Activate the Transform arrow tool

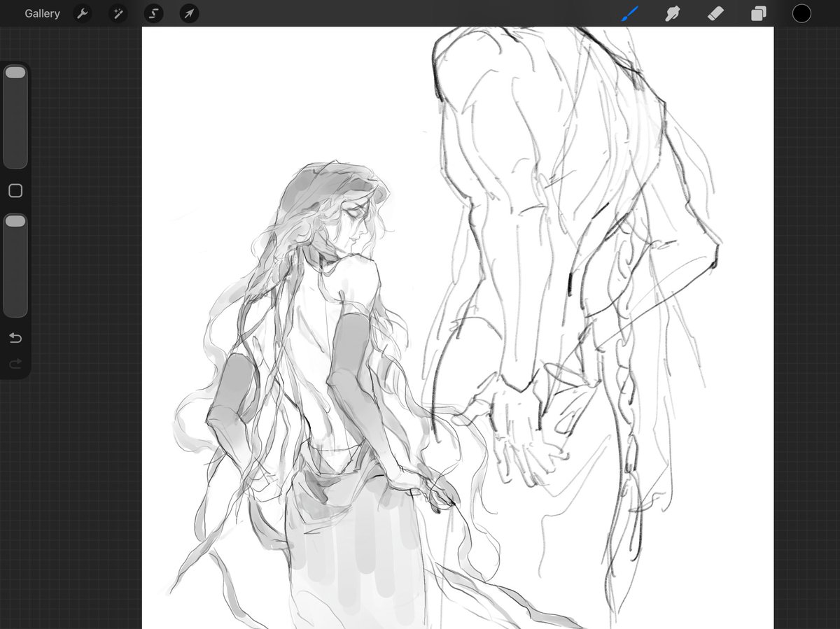click(189, 13)
